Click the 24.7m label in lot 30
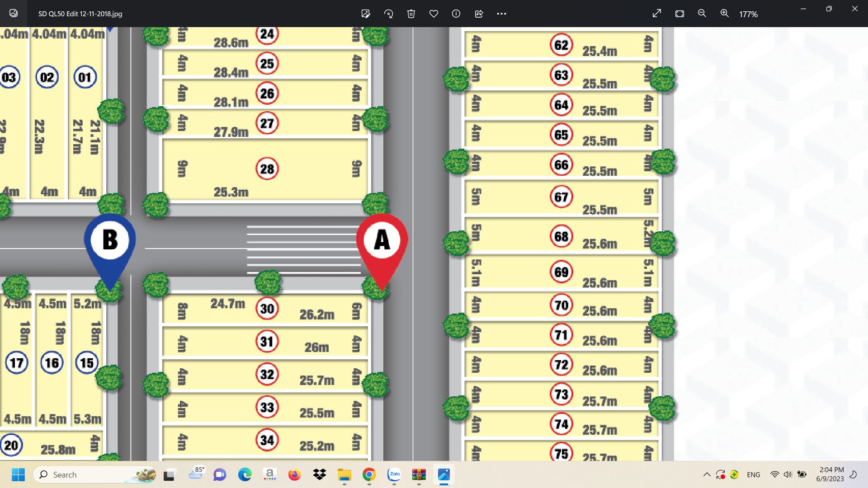This screenshot has width=868, height=488. point(228,304)
